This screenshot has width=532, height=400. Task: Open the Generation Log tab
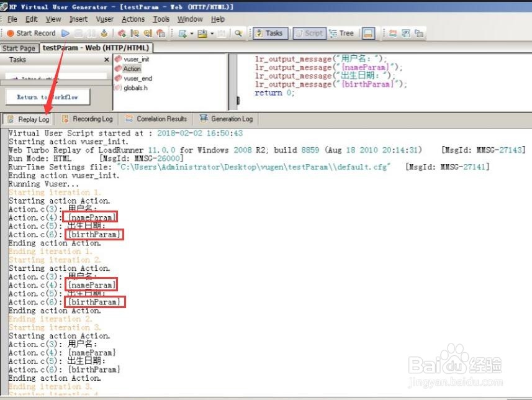tap(227, 119)
